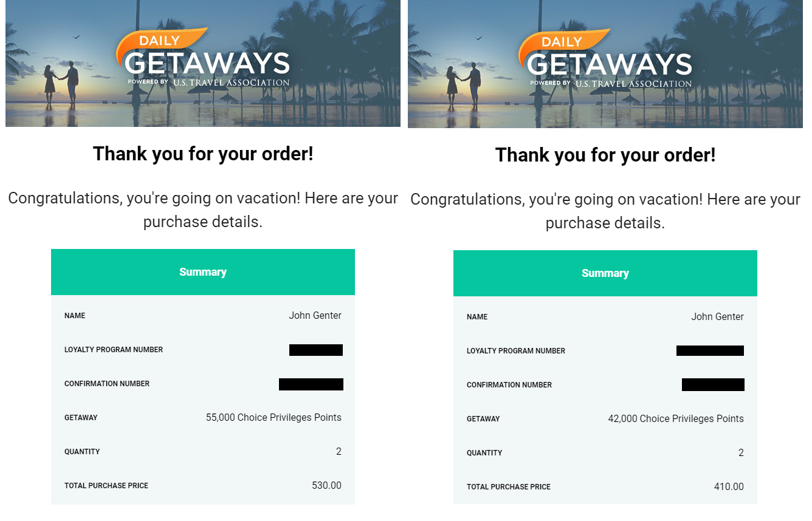Click the couple silhouette in right banner
812x521 pixels.
pyautogui.click(x=463, y=86)
